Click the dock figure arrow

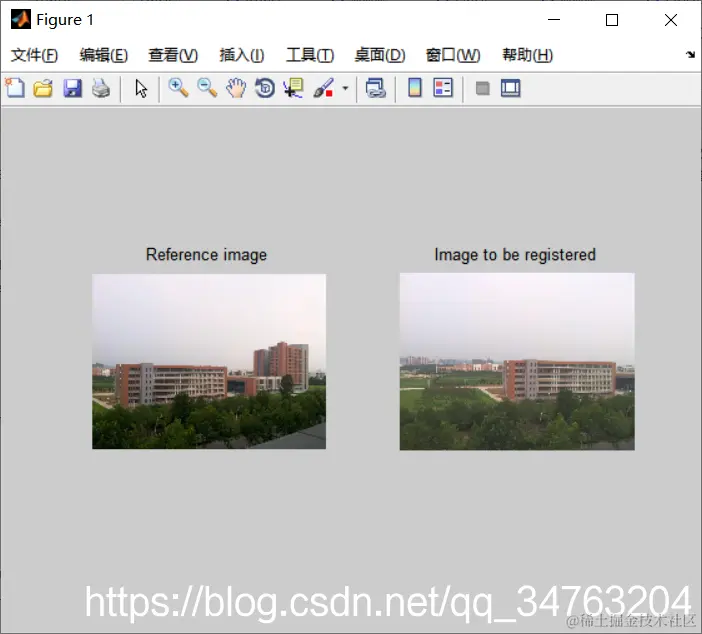coord(690,55)
